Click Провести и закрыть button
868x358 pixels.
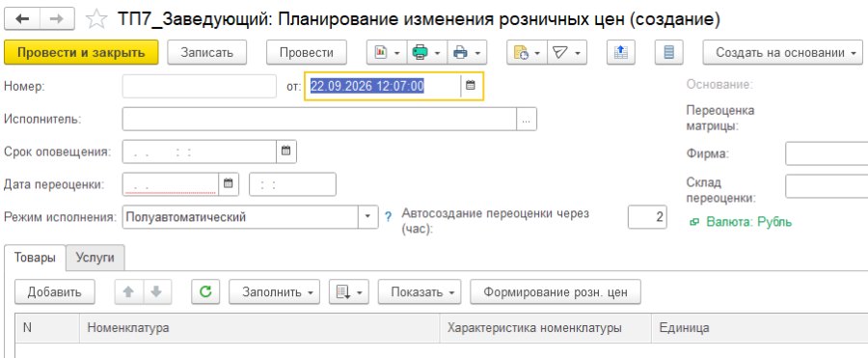[x=81, y=53]
